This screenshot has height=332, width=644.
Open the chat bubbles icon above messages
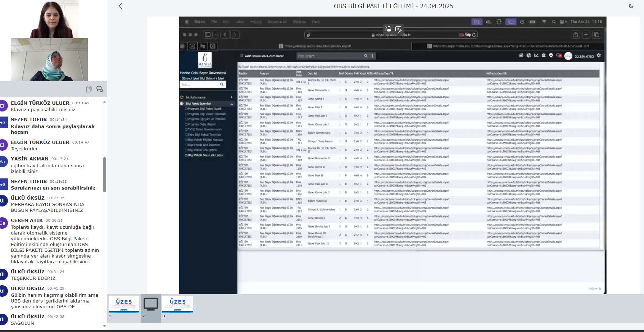click(100, 89)
